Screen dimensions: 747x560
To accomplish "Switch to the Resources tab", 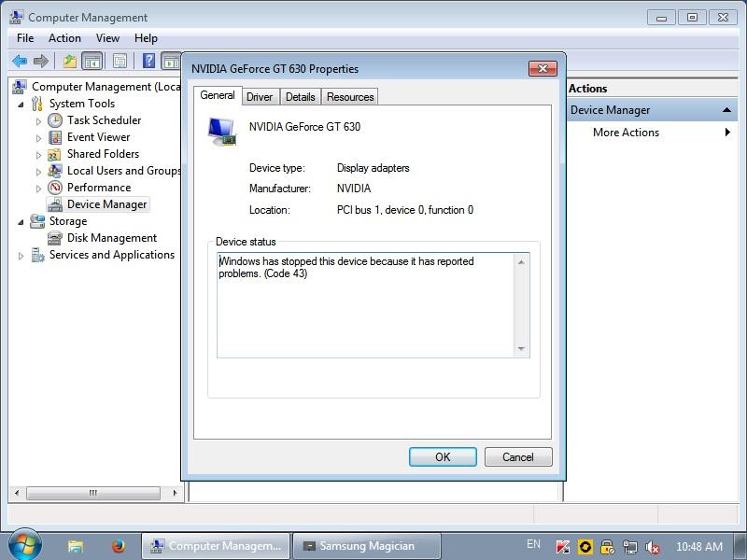I will (350, 97).
